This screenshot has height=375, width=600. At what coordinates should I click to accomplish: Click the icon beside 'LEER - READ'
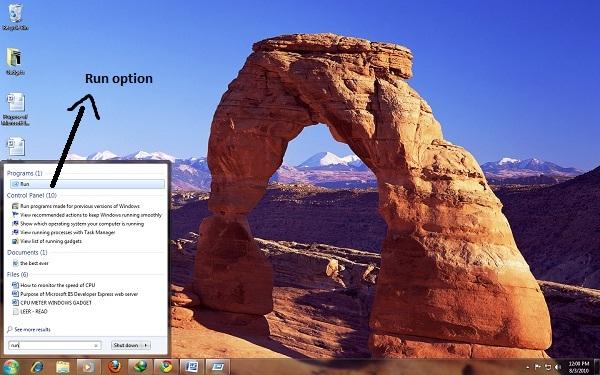click(16, 311)
